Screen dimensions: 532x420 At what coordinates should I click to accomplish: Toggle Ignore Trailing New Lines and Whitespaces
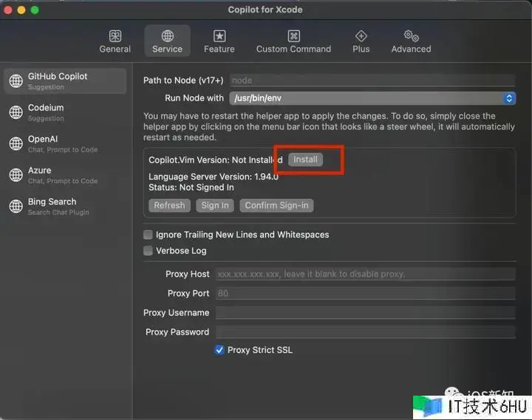coord(148,235)
